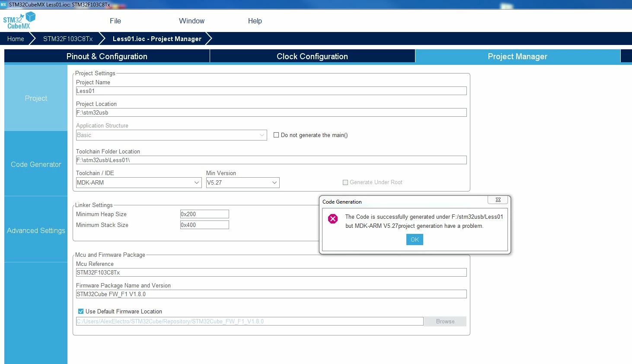Open the File menu
The height and width of the screenshot is (364, 632).
pos(115,21)
